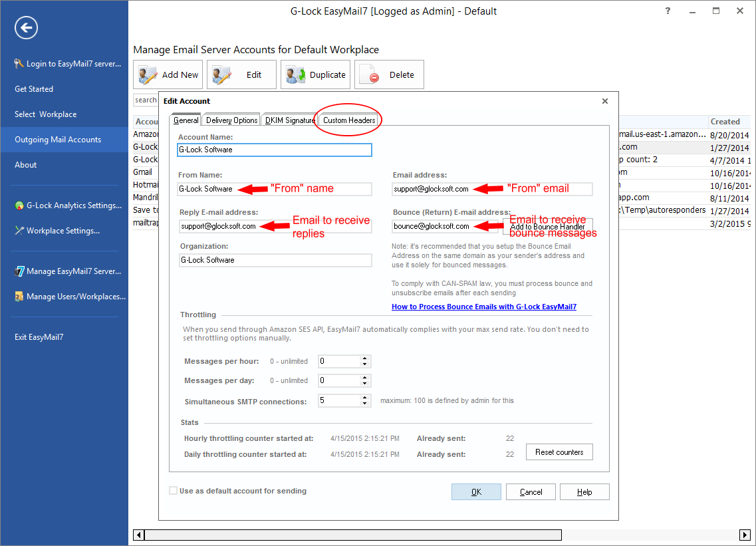The image size is (756, 546).
Task: Click the G-Lock Analytics Settings globe icon
Action: coord(19,205)
